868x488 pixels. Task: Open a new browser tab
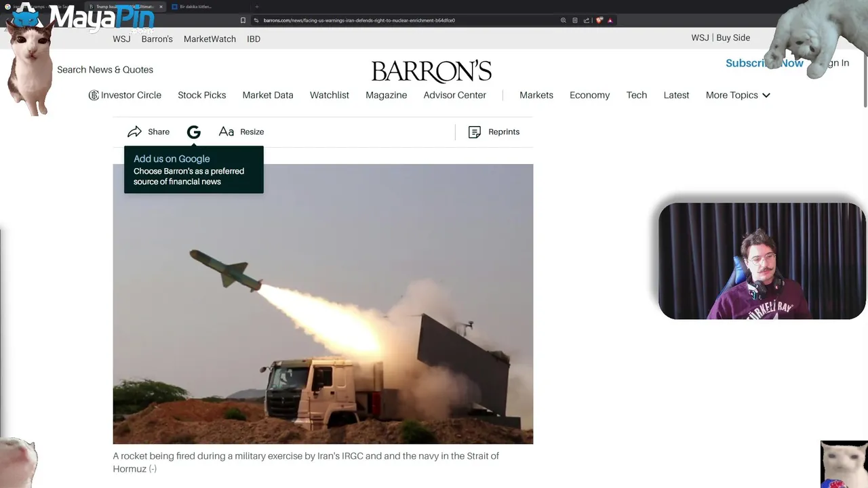[x=256, y=7]
